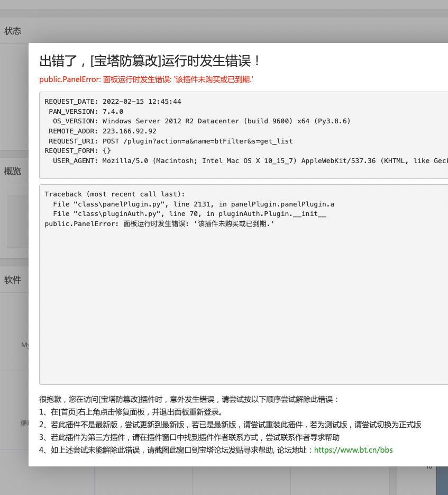448x495 pixels.
Task: Click the 概览 section header in background page
Action: click(13, 171)
